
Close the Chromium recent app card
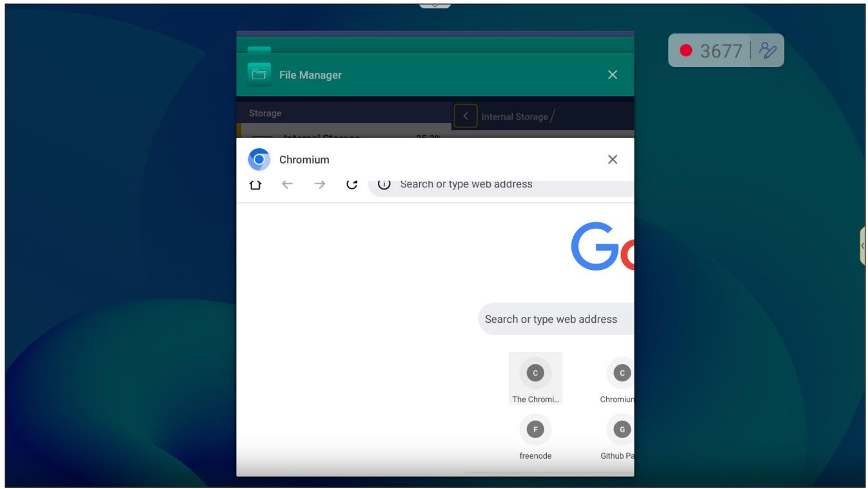pos(613,160)
